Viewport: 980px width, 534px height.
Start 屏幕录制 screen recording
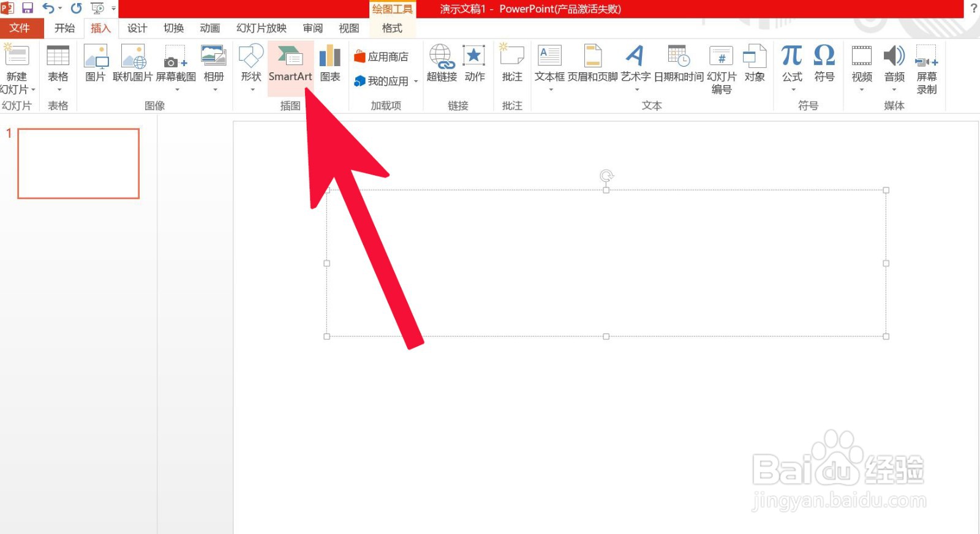coord(927,69)
